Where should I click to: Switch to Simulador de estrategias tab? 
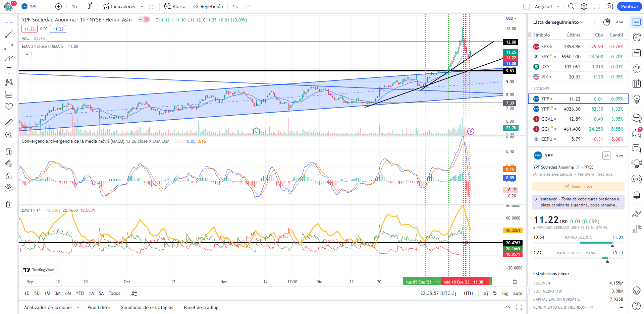[147, 307]
